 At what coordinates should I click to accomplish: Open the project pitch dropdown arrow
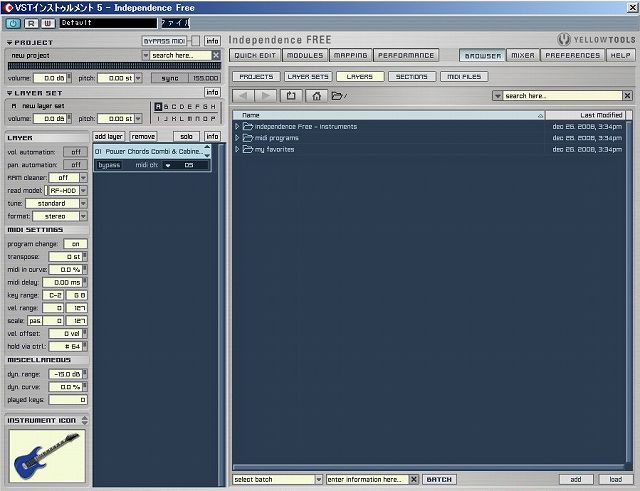click(138, 78)
